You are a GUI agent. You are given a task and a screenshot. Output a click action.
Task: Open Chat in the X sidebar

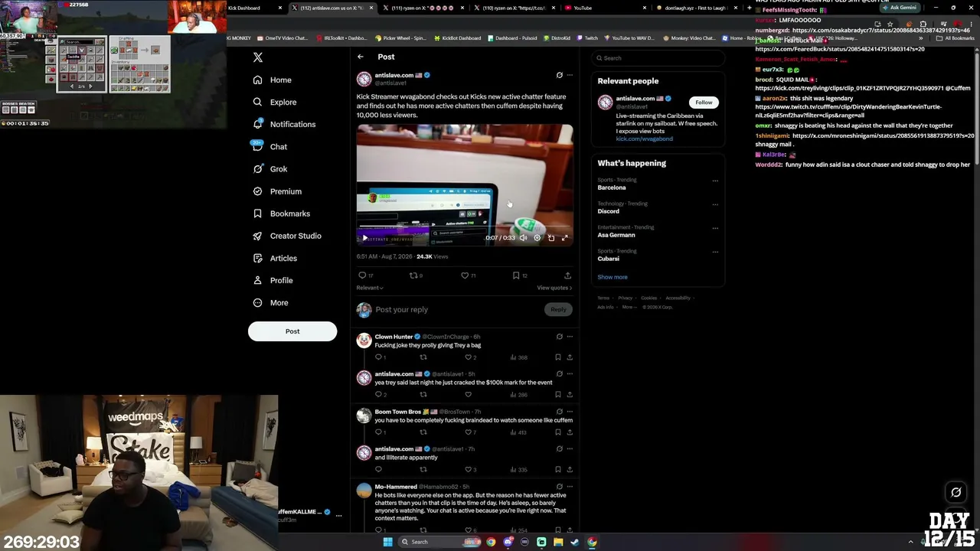click(269, 146)
